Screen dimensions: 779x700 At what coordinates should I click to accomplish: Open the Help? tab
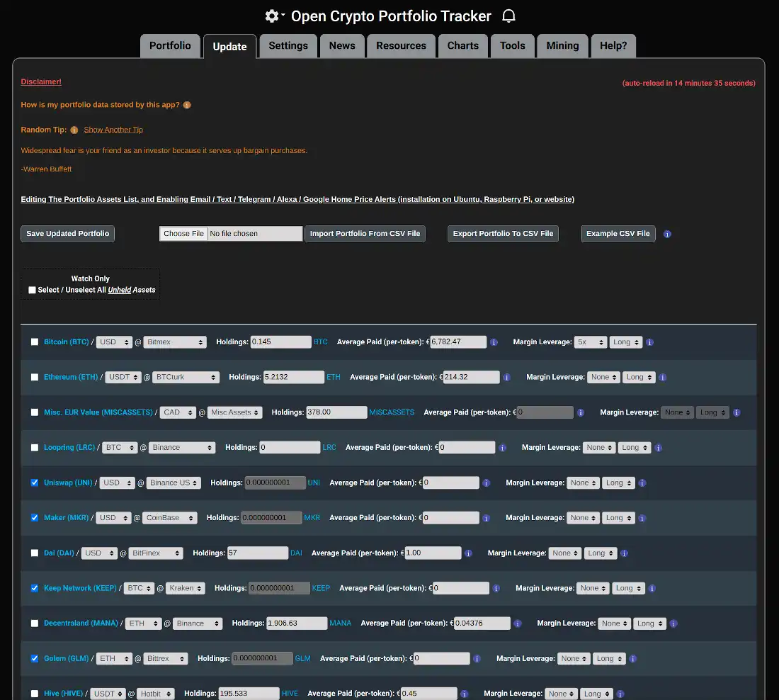[x=613, y=46]
